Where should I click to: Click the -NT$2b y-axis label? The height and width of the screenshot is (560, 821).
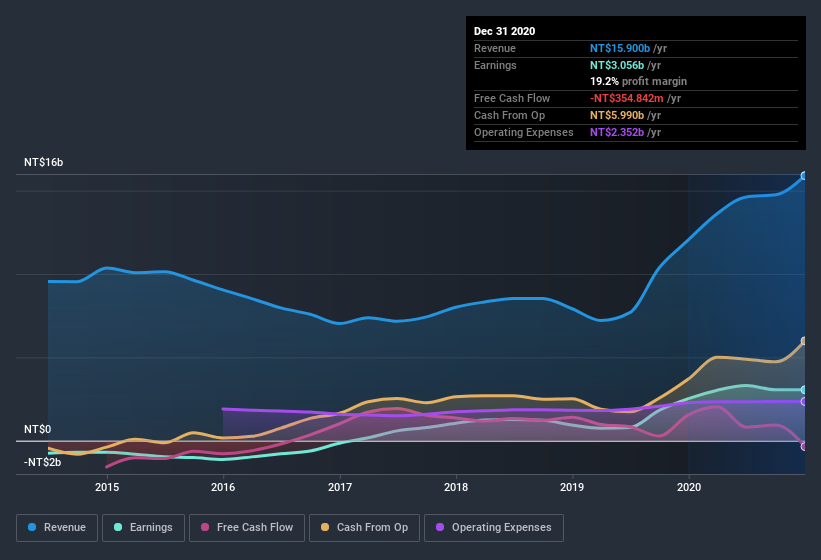click(x=42, y=462)
